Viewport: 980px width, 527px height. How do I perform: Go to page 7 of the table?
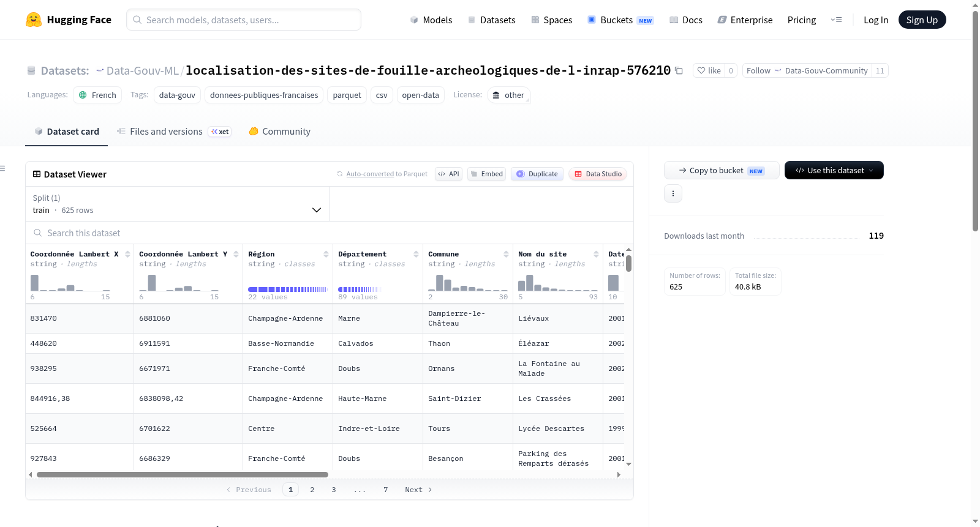click(x=386, y=490)
